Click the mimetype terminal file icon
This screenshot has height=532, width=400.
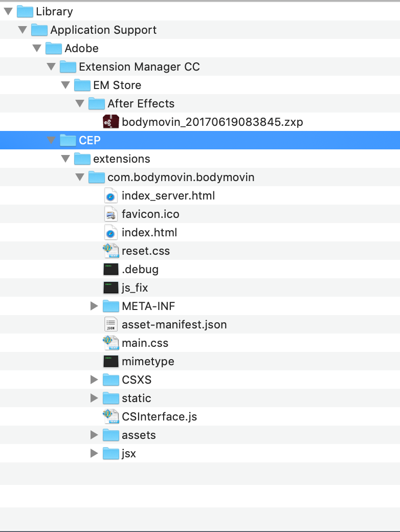coord(110,361)
